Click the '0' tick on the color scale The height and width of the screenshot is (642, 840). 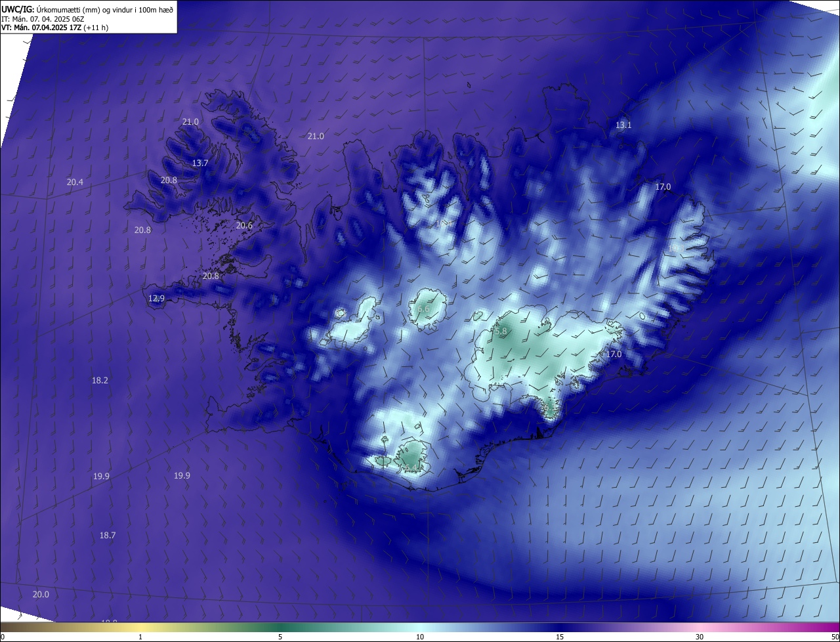click(x=3, y=637)
